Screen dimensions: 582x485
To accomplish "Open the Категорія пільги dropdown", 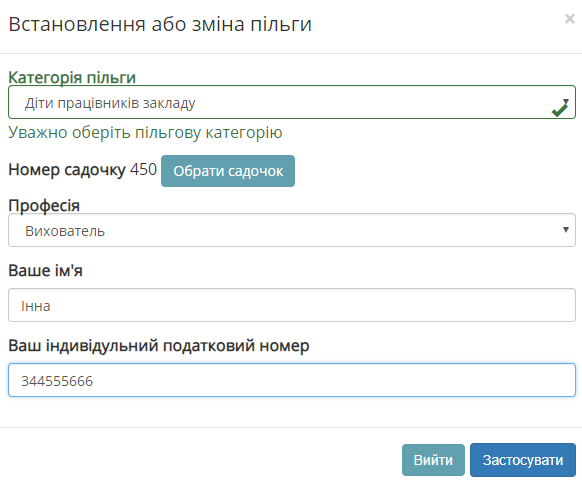I will [292, 102].
